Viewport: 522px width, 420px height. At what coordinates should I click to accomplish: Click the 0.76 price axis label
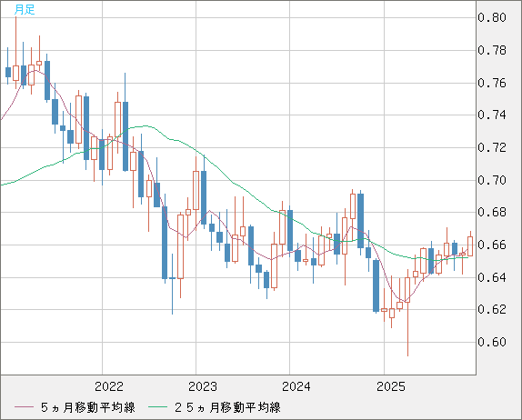point(492,83)
